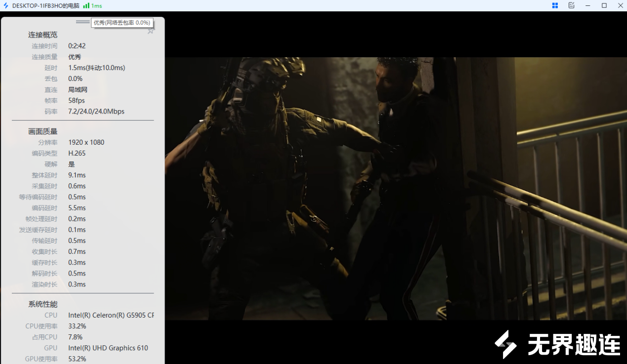This screenshot has width=627, height=364.
Task: Click the 画面质量 section heading
Action: (x=42, y=131)
